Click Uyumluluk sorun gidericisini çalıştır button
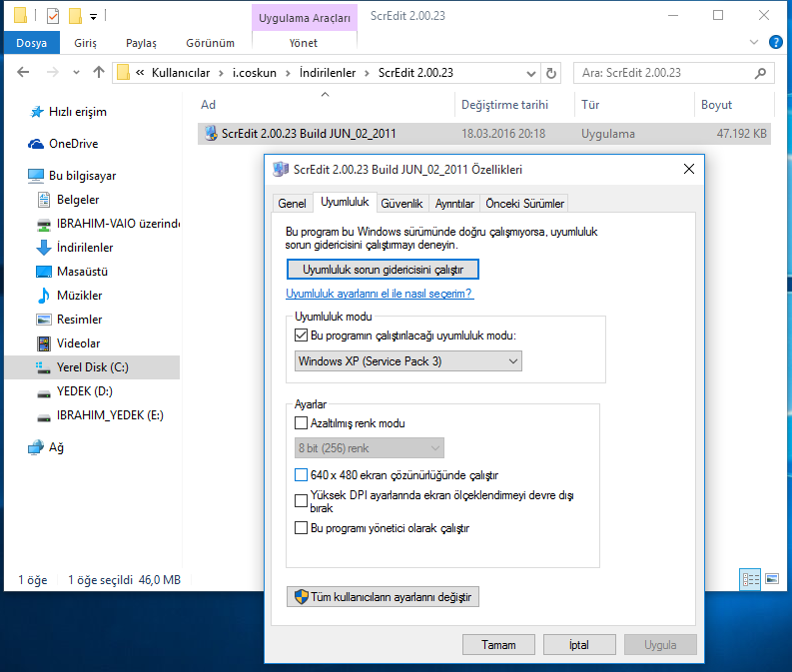 click(383, 270)
